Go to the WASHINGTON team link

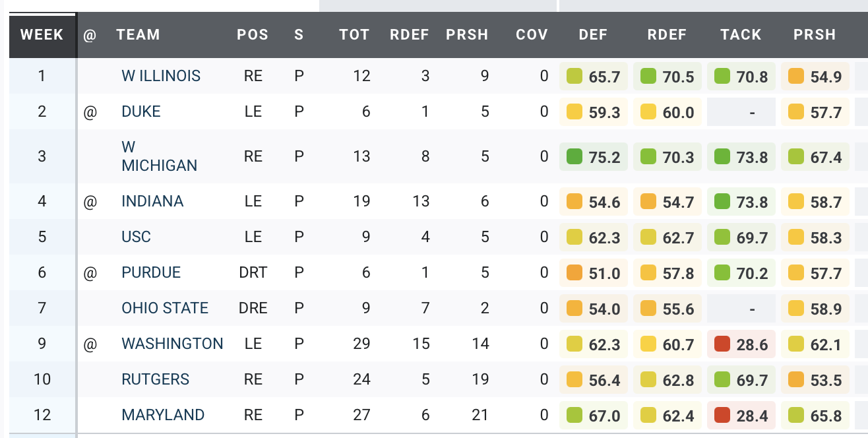click(172, 344)
